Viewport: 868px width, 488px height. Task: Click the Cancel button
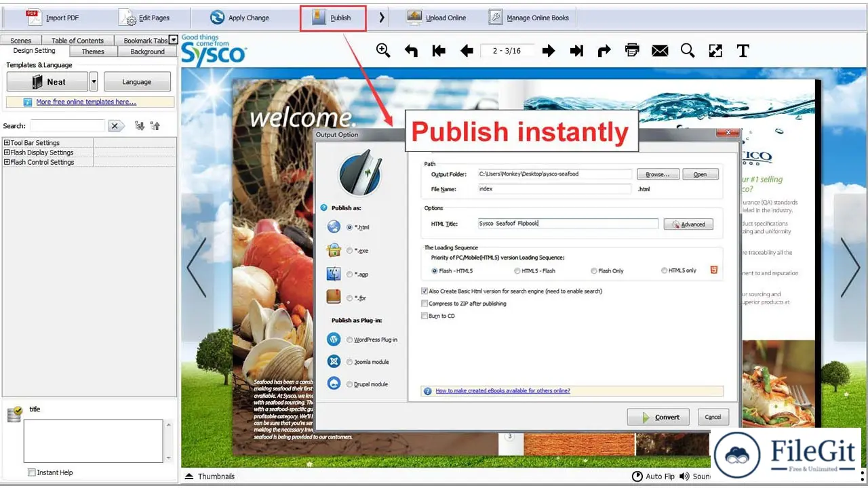(713, 418)
